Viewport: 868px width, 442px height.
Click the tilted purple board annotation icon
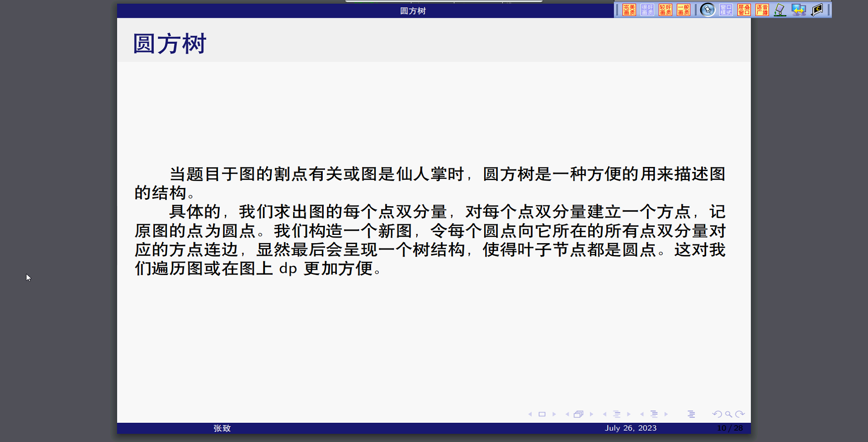[780, 10]
